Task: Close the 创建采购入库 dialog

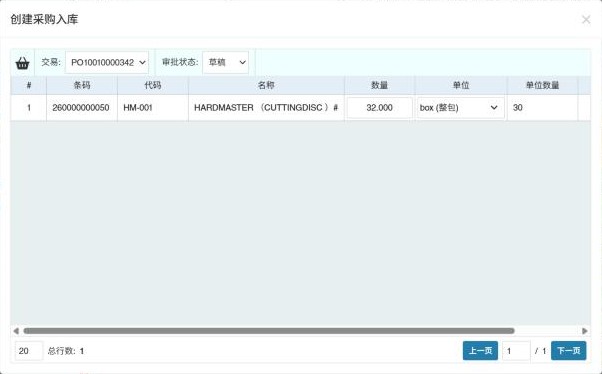Action: click(x=586, y=20)
